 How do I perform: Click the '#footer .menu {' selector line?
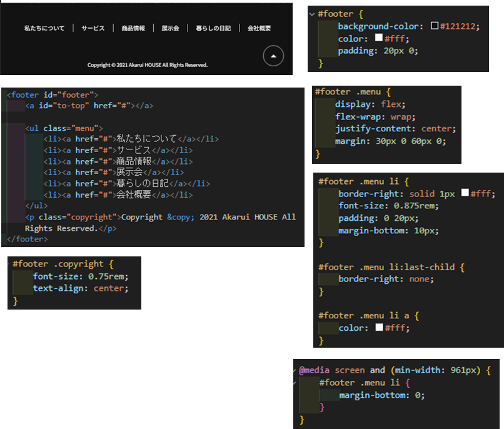(x=353, y=92)
